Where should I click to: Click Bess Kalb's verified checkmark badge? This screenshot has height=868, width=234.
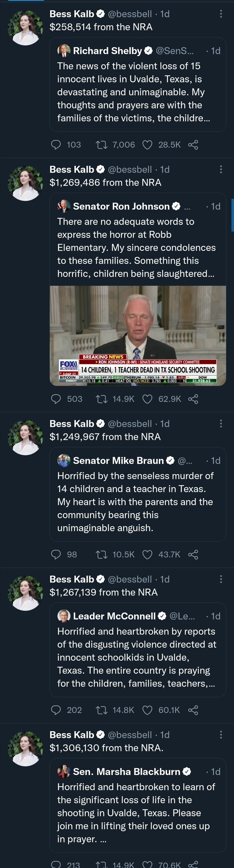click(x=100, y=14)
